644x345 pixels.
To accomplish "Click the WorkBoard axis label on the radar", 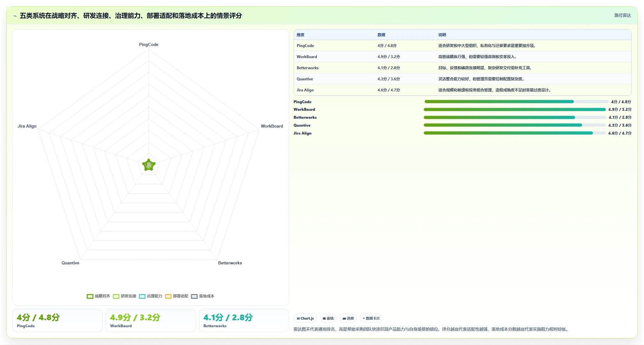I will coord(272,126).
